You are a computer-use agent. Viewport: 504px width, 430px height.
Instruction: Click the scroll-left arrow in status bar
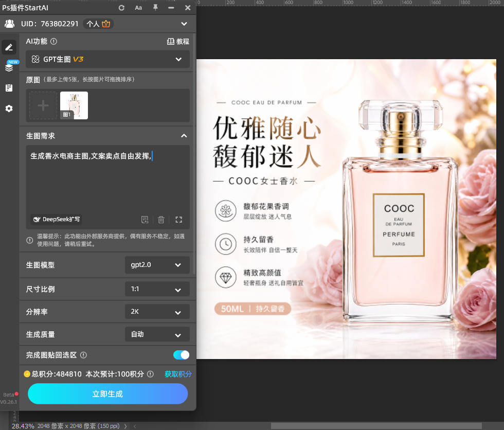[x=135, y=426]
